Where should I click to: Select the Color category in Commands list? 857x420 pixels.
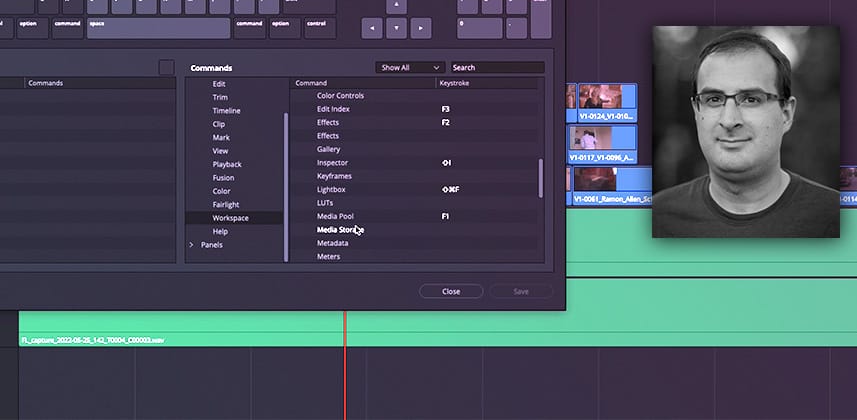[x=221, y=191]
